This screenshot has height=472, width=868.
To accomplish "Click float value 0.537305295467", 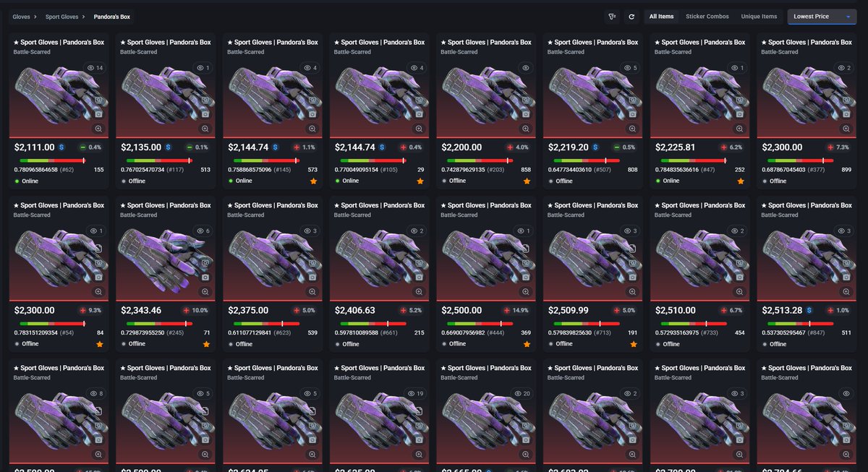I will [x=783, y=333].
